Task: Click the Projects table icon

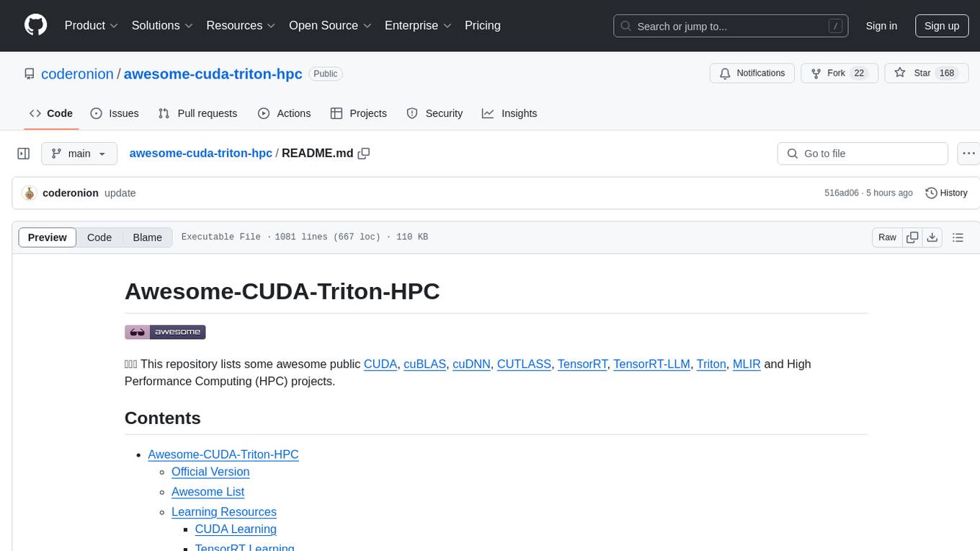Action: click(x=336, y=113)
